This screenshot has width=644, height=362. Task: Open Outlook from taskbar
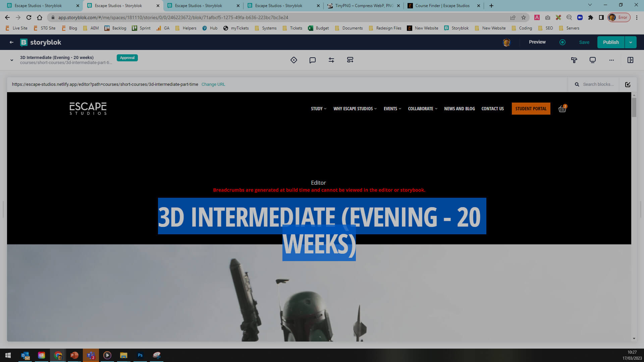25,355
